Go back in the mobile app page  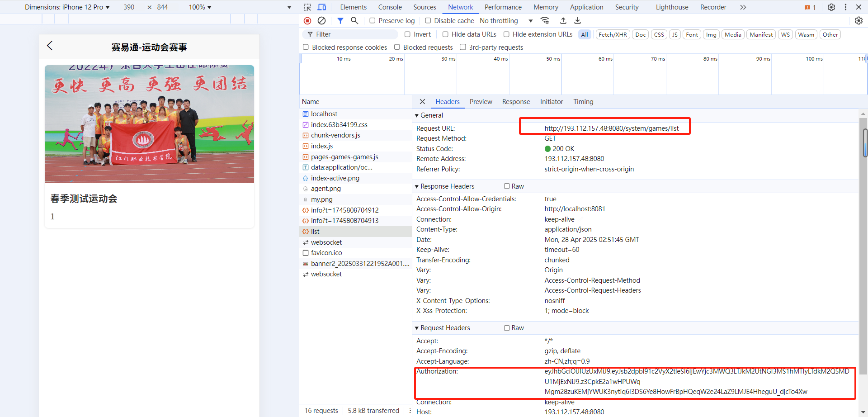(x=50, y=46)
